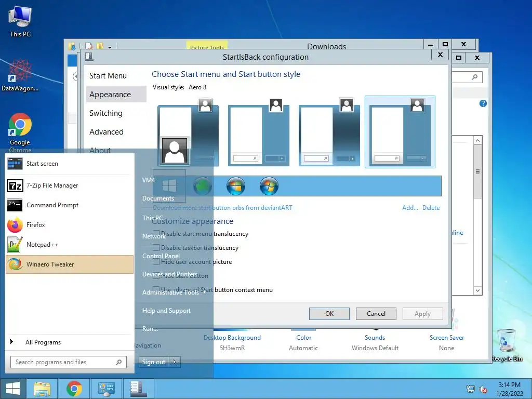Launch Winaero Tweaker from start menu

70,264
